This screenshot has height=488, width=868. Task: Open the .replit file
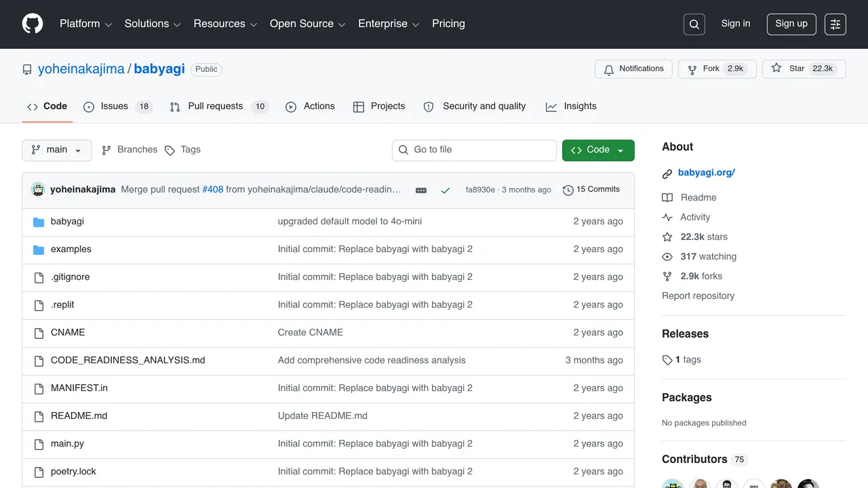(x=62, y=305)
